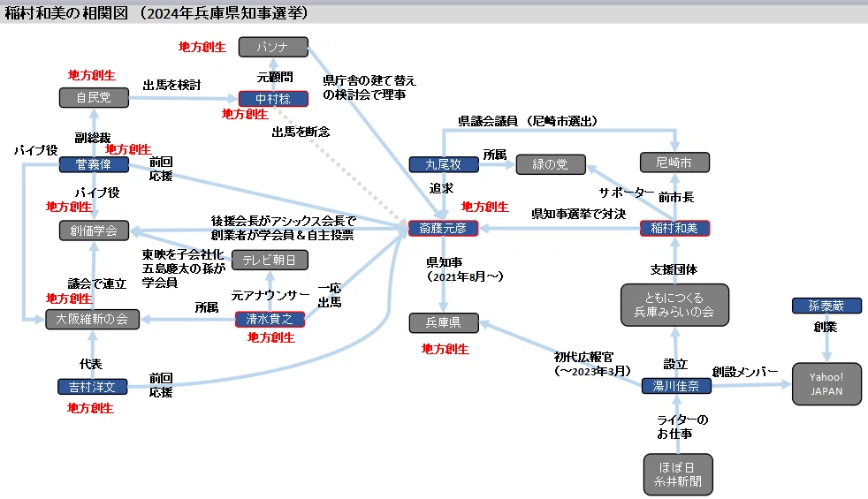Click the label サポーター

click(626, 193)
